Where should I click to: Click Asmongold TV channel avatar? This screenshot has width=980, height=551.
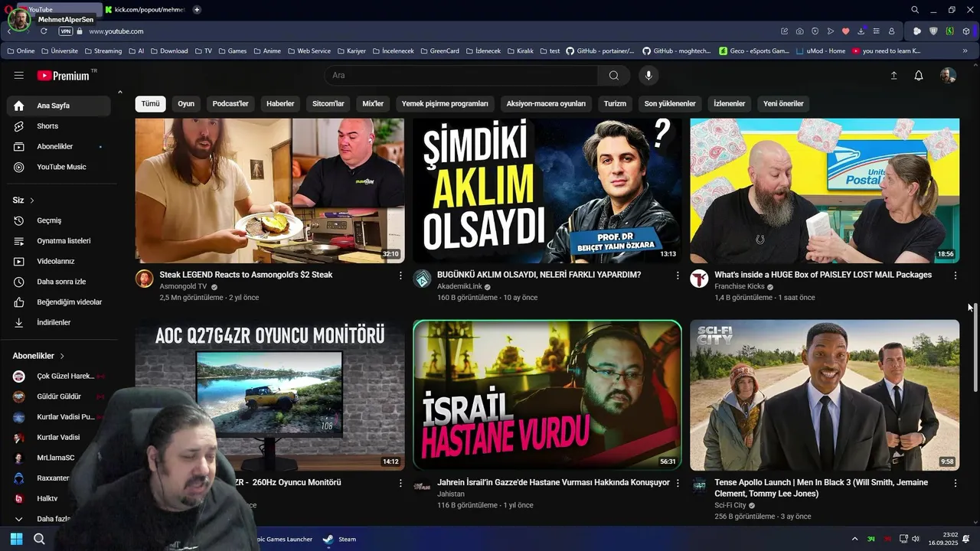(x=145, y=279)
